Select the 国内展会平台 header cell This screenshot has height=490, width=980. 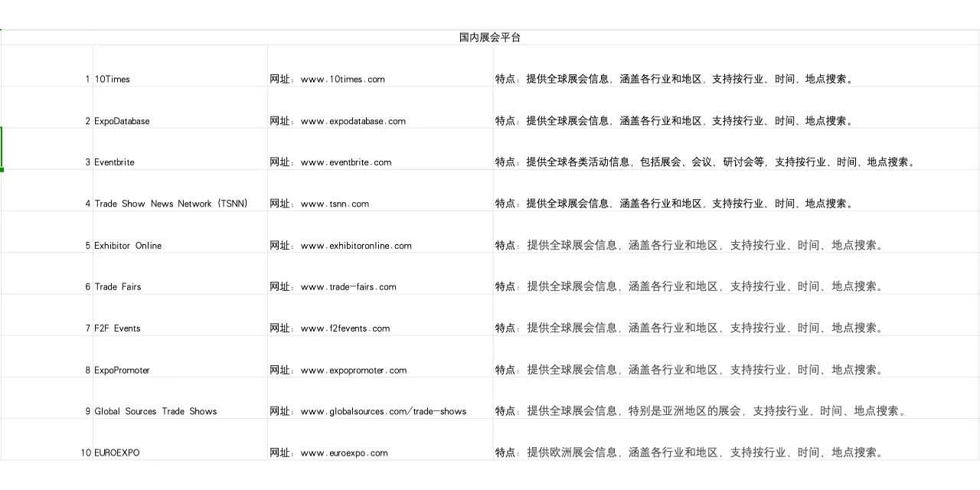click(x=489, y=37)
